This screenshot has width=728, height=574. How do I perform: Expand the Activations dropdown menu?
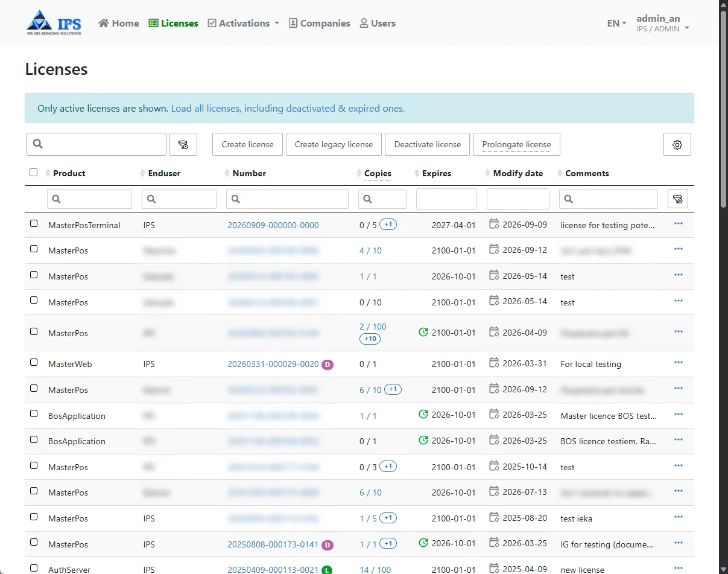point(243,24)
